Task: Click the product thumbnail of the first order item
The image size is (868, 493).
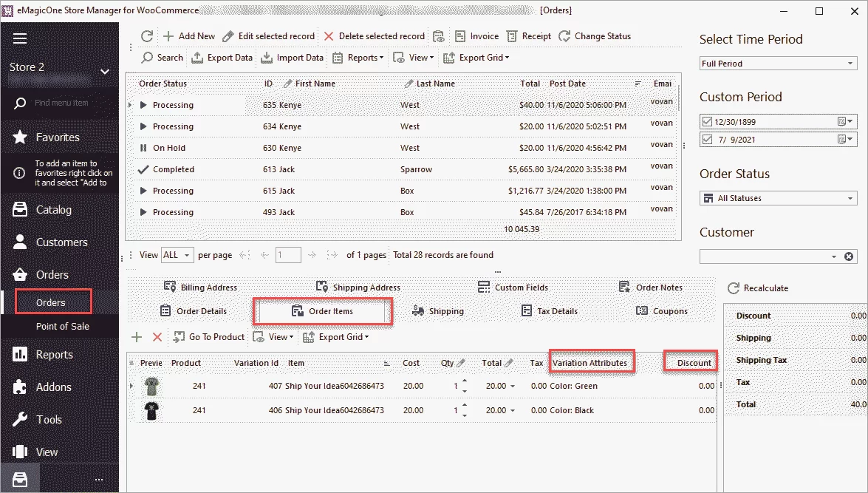Action: pos(151,385)
